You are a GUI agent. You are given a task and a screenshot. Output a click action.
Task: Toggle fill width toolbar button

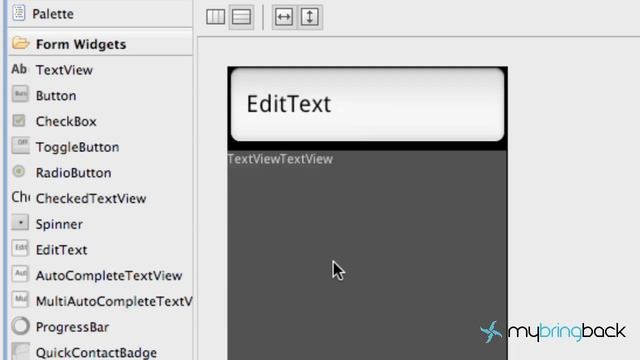[284, 17]
